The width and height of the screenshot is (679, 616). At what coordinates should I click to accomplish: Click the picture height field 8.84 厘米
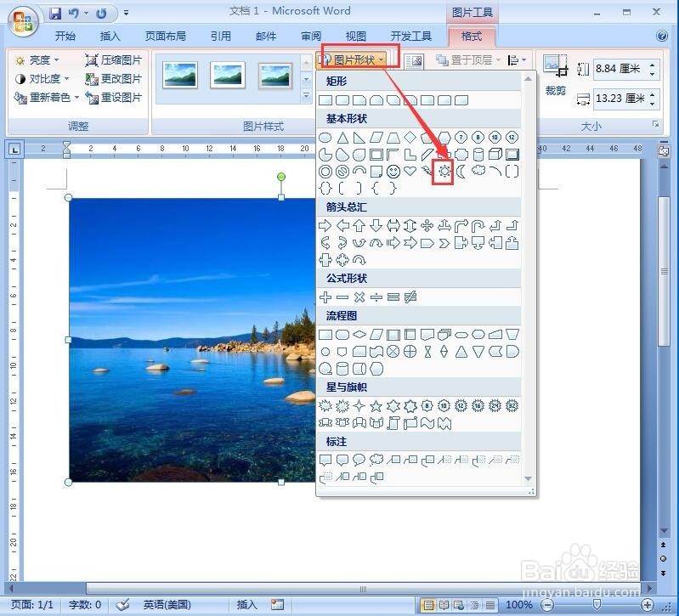(x=620, y=69)
